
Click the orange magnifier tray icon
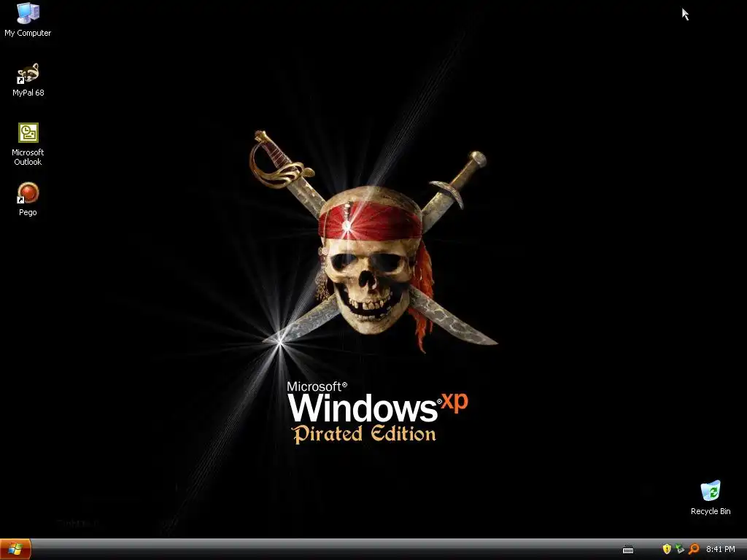tap(694, 549)
